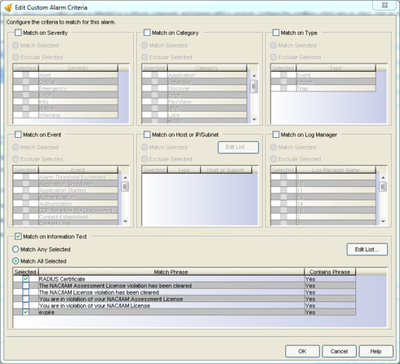Click the Cancel button
The height and width of the screenshot is (364, 400).
(x=339, y=351)
